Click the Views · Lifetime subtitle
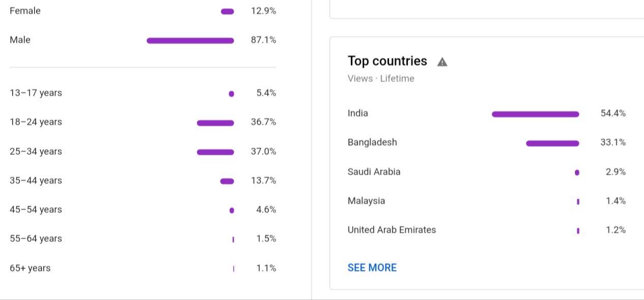Viewport: 644px width, 300px height. click(x=381, y=78)
